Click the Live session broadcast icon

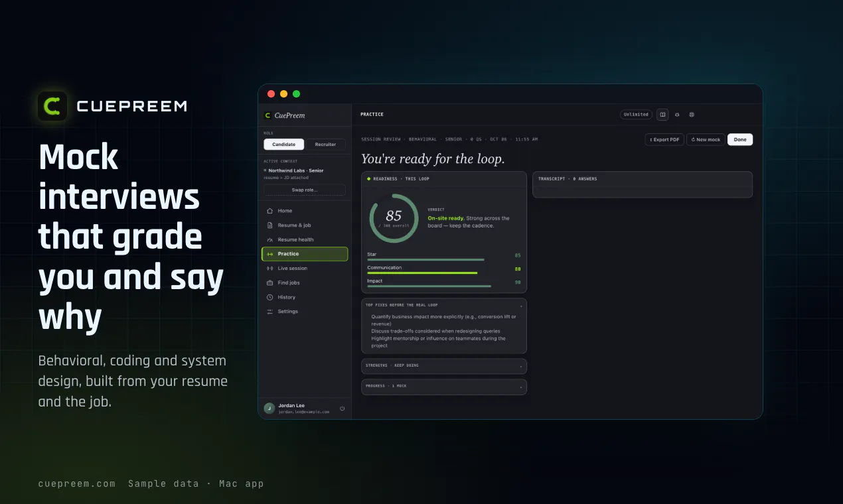tap(270, 269)
